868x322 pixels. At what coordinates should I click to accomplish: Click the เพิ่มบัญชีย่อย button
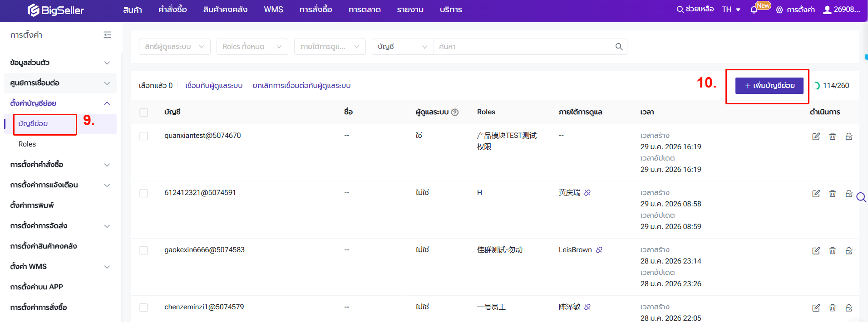(x=769, y=86)
